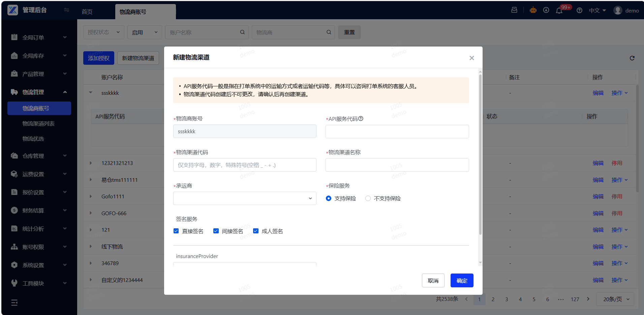Click the 全局订单 sidebar icon
The image size is (644, 315).
(x=14, y=37)
